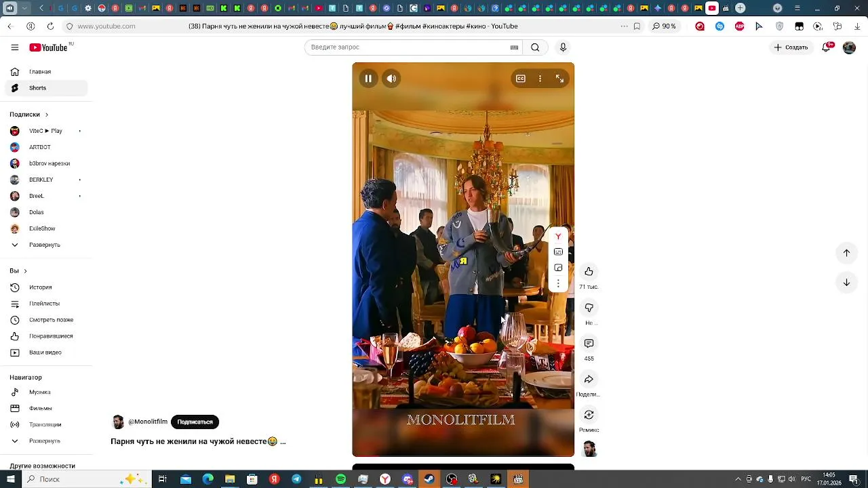Image resolution: width=868 pixels, height=488 pixels.
Task: Open the @Monolitfilm channel link
Action: tap(148, 422)
